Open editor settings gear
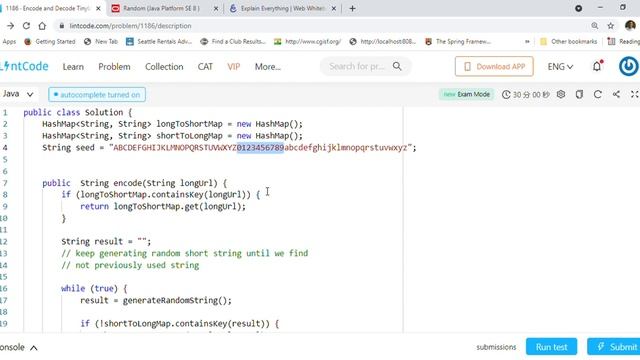Screen dimensions: 640x360 (561, 94)
